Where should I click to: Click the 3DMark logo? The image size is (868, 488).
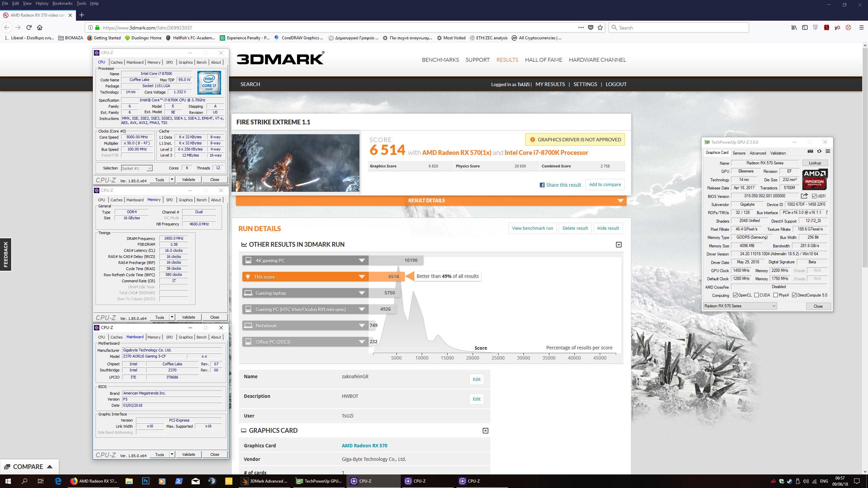(x=280, y=58)
